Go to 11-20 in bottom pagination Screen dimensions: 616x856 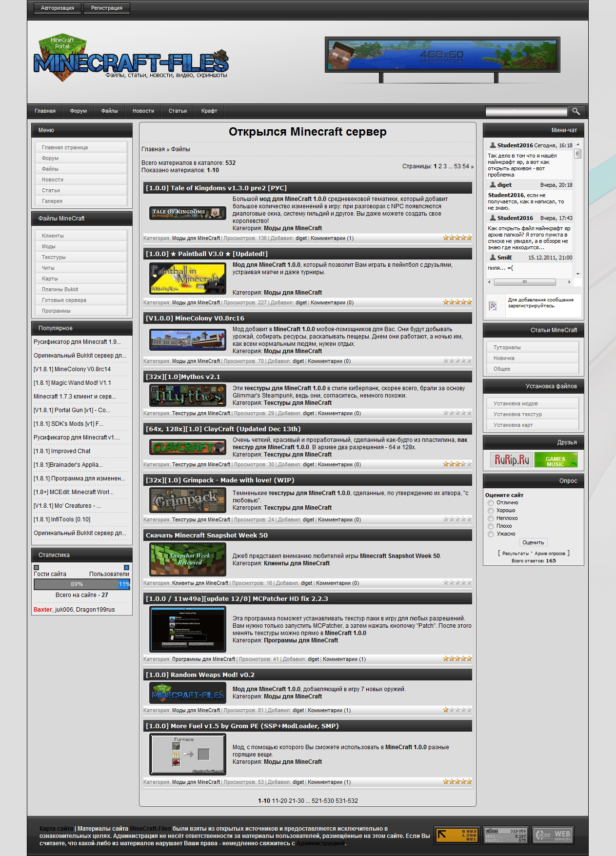tap(279, 801)
